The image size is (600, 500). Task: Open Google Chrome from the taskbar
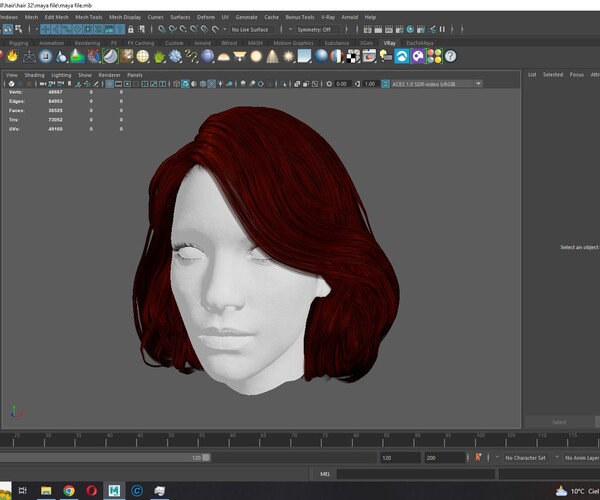pyautogui.click(x=69, y=490)
